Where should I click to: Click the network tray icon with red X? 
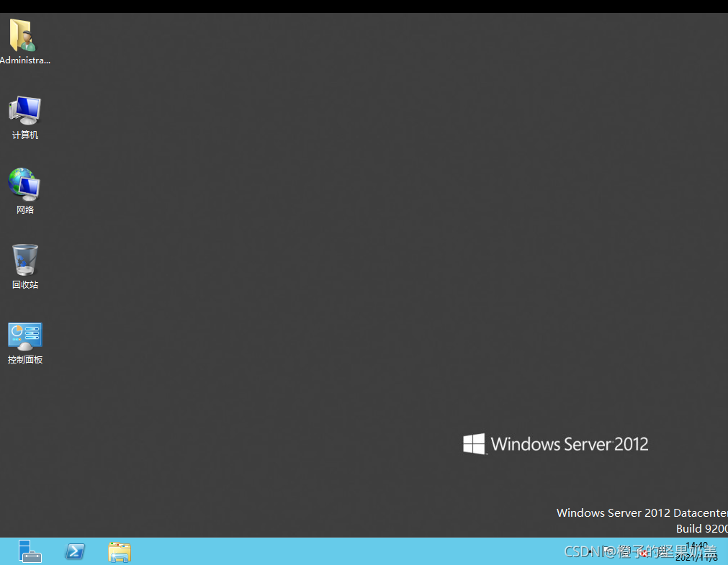(642, 552)
